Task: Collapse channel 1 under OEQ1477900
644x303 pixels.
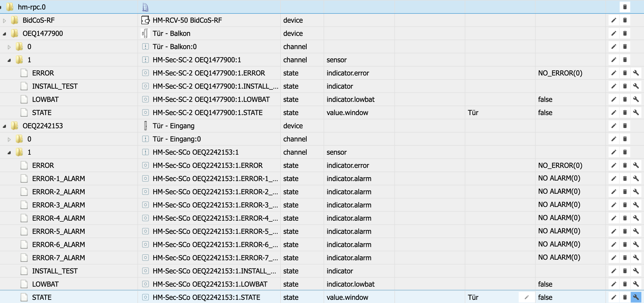Action: tap(9, 60)
